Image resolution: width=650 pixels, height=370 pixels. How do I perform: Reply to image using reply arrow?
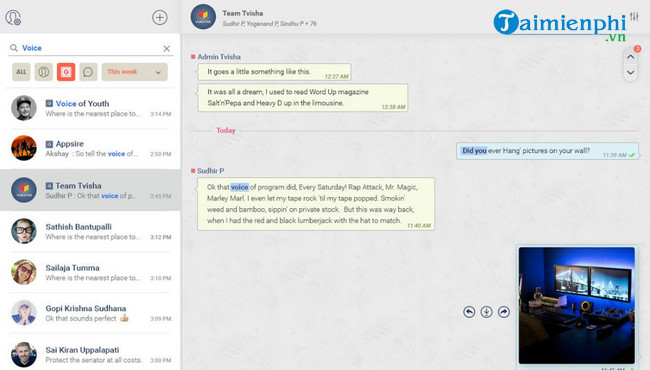(469, 312)
